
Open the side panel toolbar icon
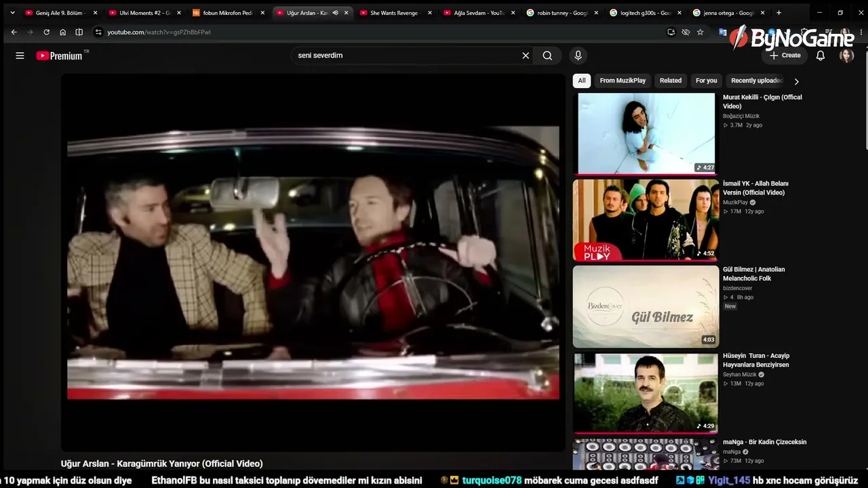[79, 32]
